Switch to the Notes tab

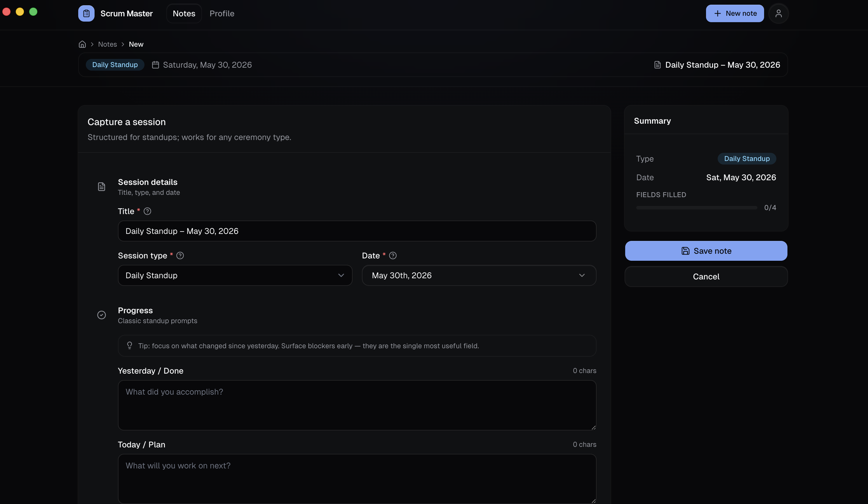pyautogui.click(x=184, y=13)
